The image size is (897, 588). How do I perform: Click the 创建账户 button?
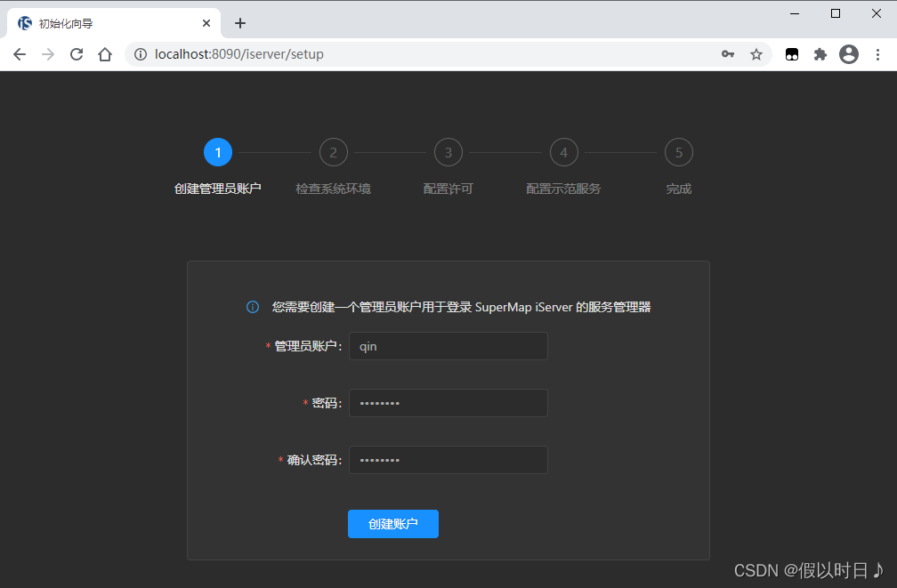392,524
